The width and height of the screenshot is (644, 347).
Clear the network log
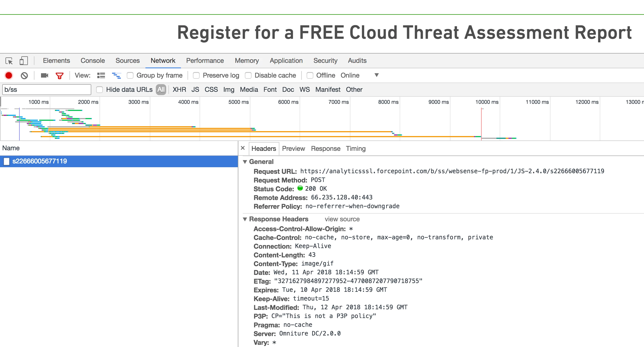pos(24,75)
